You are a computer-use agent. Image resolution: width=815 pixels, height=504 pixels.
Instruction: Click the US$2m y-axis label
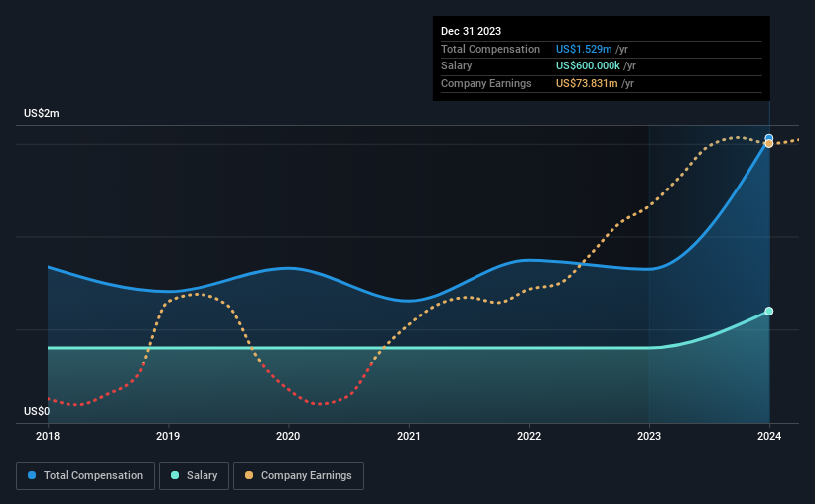point(42,113)
